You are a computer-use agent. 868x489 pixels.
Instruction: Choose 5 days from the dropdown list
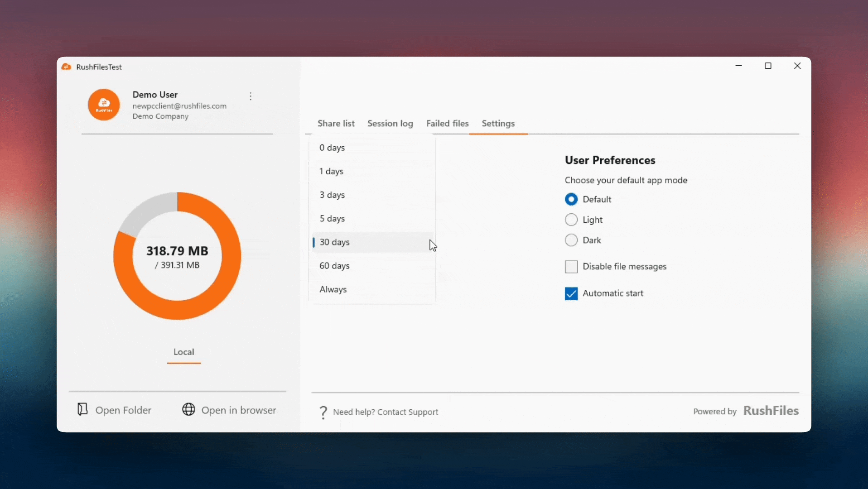pos(372,218)
